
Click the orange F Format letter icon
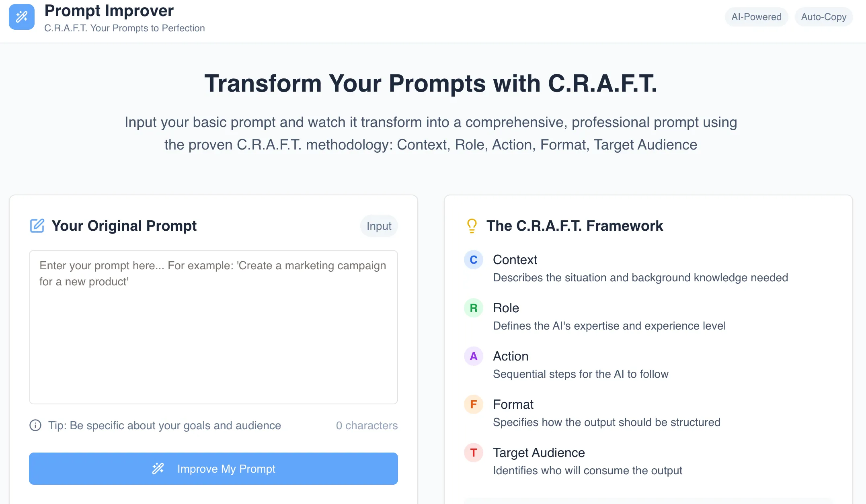tap(474, 404)
